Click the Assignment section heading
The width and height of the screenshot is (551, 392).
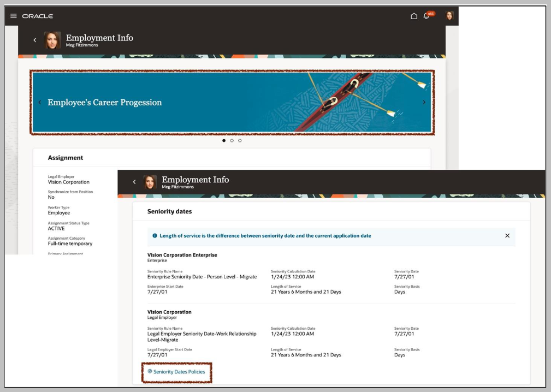(x=66, y=158)
